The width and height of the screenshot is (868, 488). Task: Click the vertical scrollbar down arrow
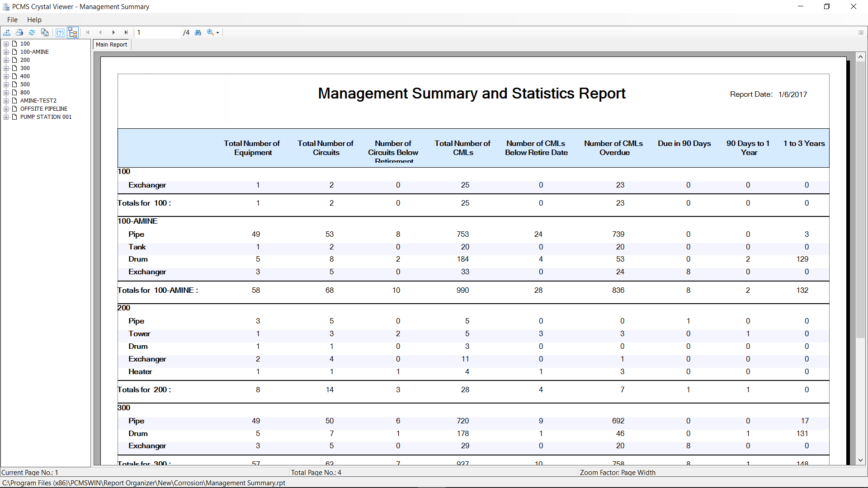861,460
